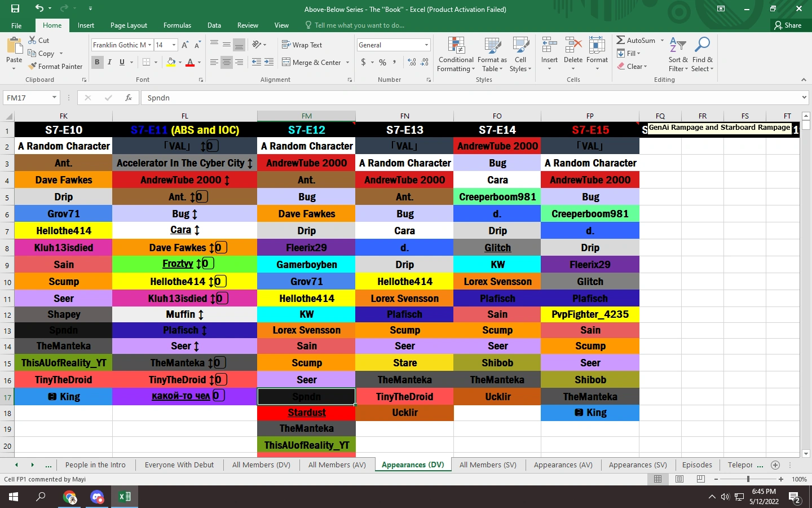Click the Decrease Decimal icon

tap(425, 62)
